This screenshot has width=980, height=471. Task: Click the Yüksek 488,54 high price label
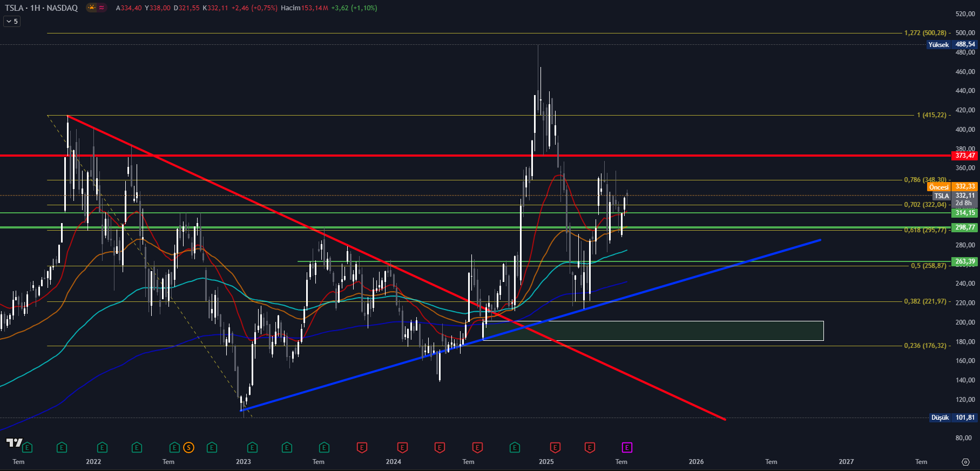click(952, 44)
